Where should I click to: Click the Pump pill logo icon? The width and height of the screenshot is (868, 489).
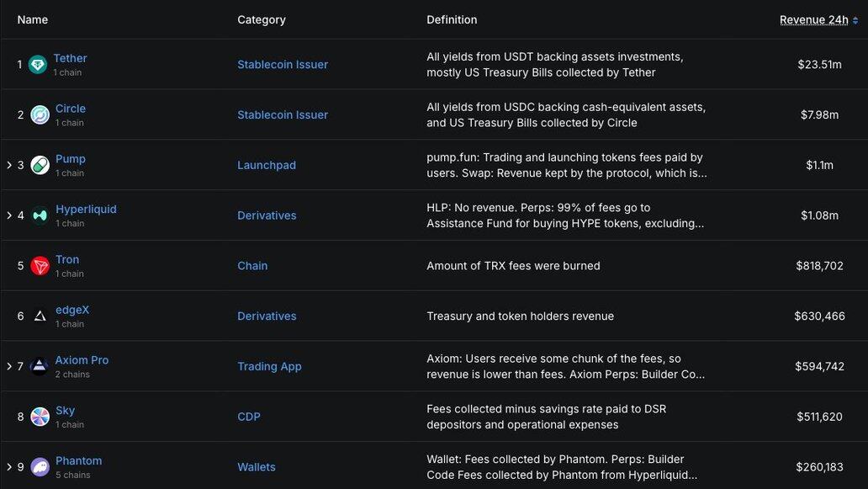[40, 165]
